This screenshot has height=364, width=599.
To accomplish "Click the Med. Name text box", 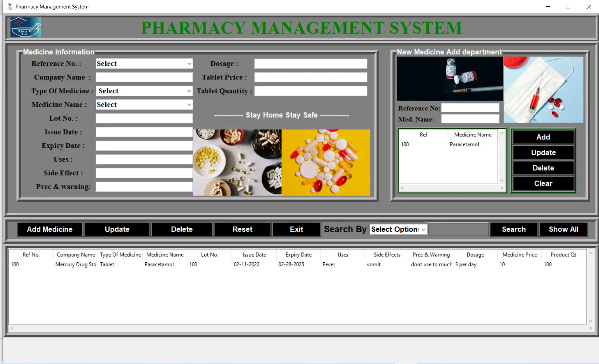I will point(470,119).
